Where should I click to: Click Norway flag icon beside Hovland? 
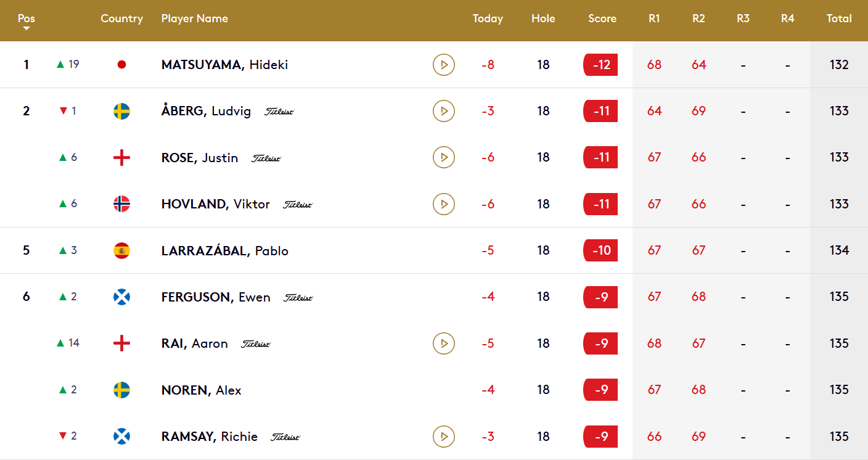(x=121, y=203)
